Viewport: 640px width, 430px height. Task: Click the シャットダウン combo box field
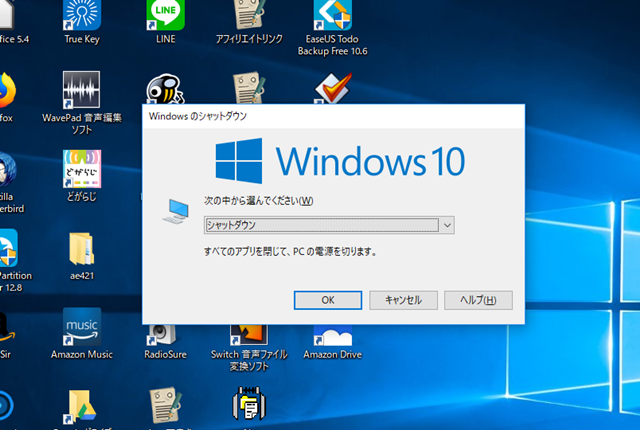pyautogui.click(x=329, y=225)
